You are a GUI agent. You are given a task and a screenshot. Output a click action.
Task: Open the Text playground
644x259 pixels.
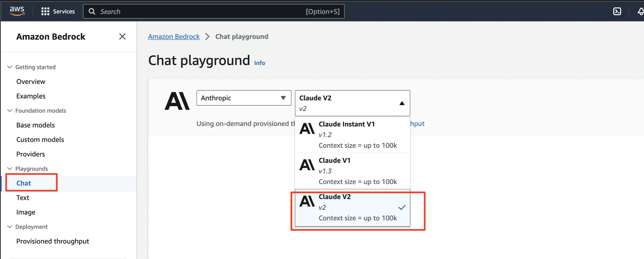23,198
